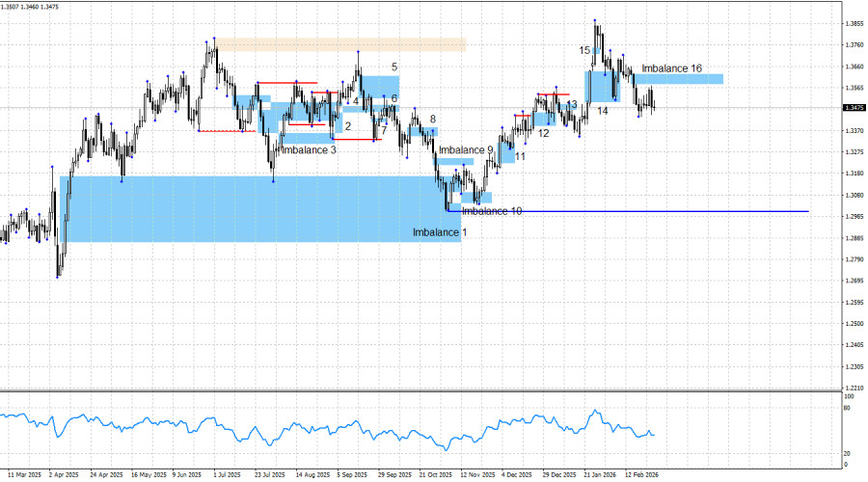
Task: Click the OHLC price readout text
Action: coord(29,7)
